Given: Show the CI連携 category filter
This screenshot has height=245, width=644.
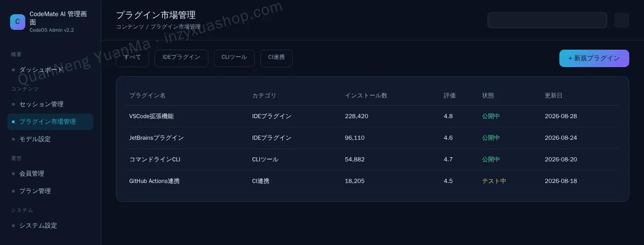Looking at the screenshot, I should [276, 58].
